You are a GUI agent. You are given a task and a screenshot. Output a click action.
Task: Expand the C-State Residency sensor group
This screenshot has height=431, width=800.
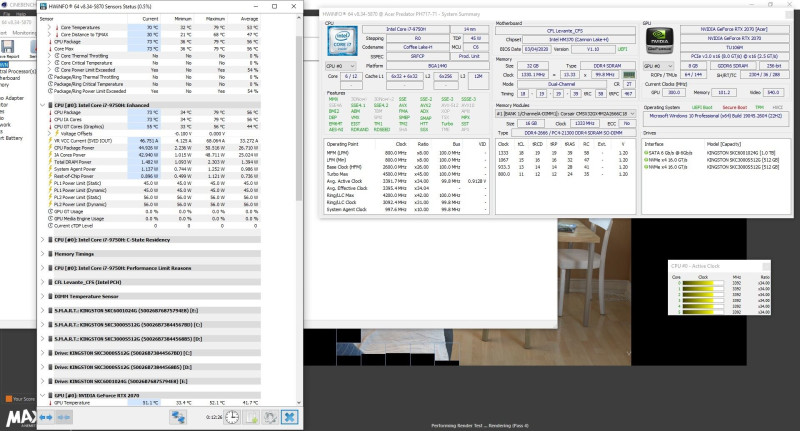[42, 240]
